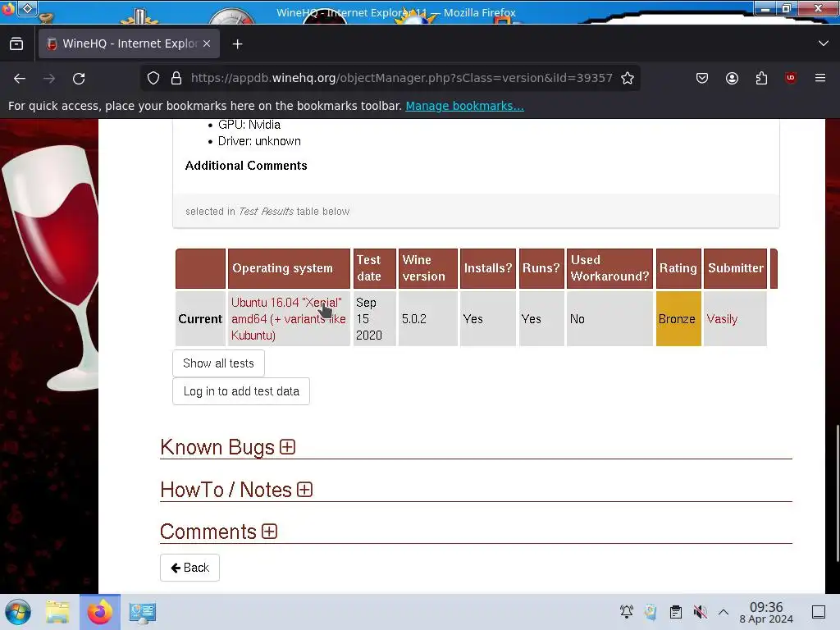The image size is (840, 630).
Task: Click the Back button at page bottom
Action: [x=189, y=568]
